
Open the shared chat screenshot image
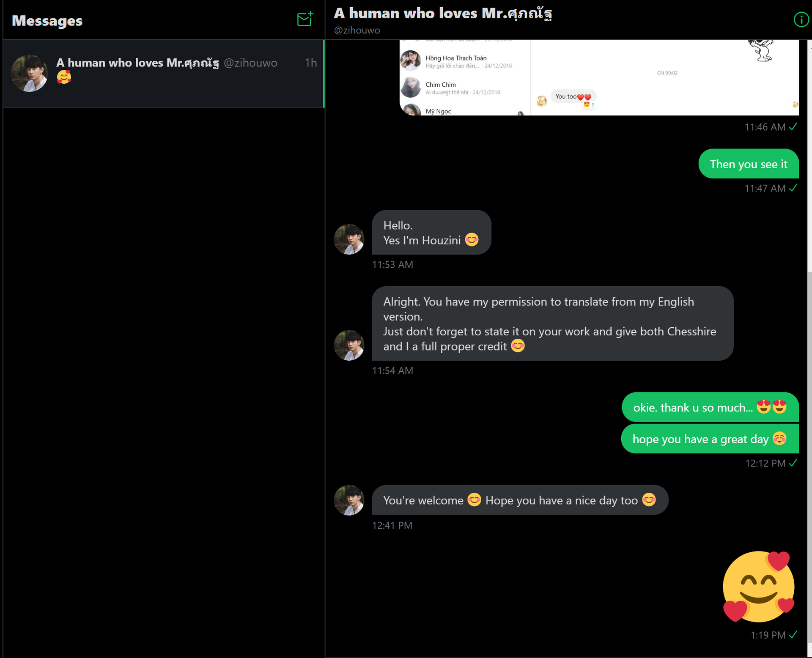(599, 77)
